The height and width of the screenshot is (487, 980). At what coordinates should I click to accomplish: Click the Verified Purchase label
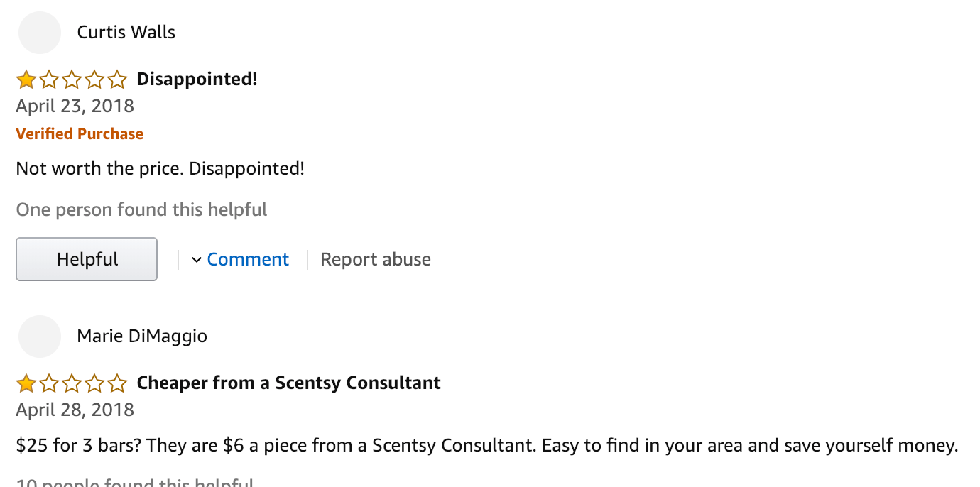[80, 134]
